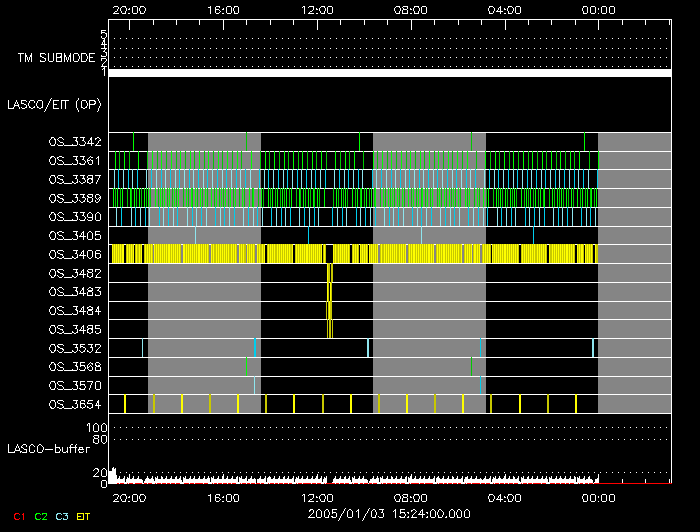Click the LASCO/EIT (DP) label
700x532 pixels.
click(x=56, y=104)
